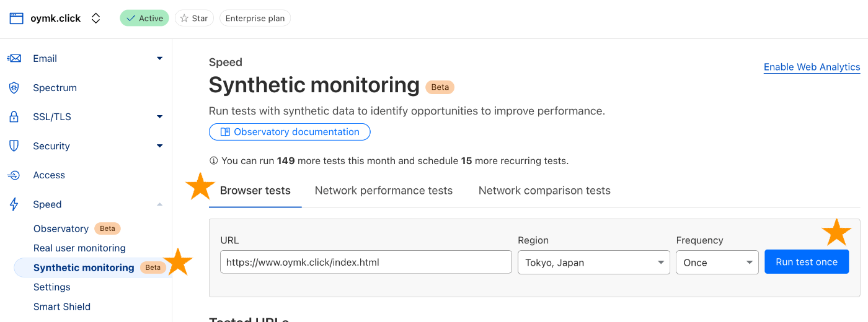Expand the SSL/TLS sidebar section arrow
This screenshot has height=322, width=868.
tap(159, 117)
